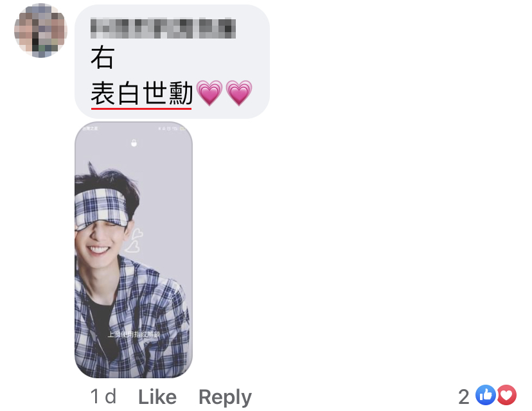532x411 pixels.
Task: Click the reaction count number 2
Action: coord(464,397)
